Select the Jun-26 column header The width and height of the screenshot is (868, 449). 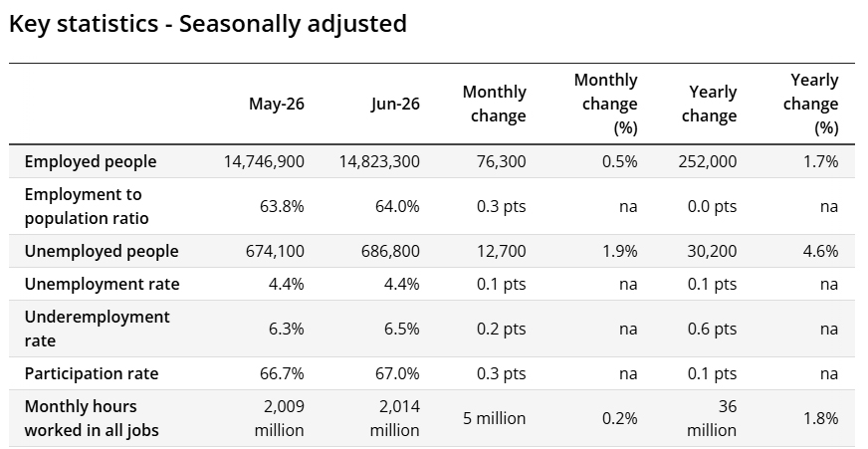tap(395, 104)
